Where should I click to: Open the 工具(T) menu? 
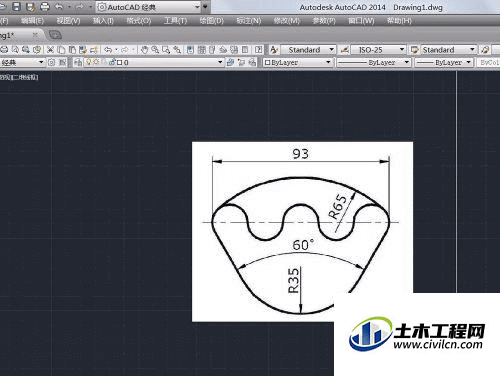(x=175, y=21)
